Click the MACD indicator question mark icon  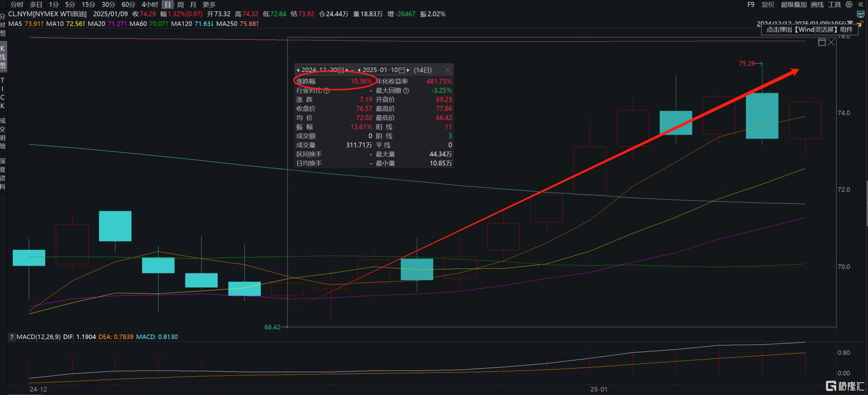tap(12, 337)
